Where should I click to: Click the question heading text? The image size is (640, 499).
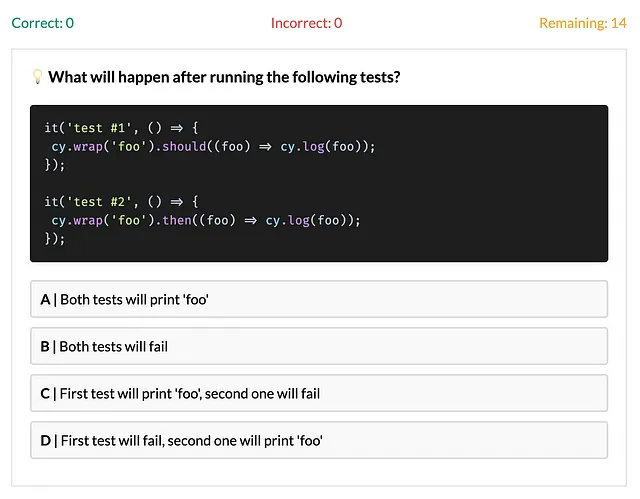click(224, 77)
